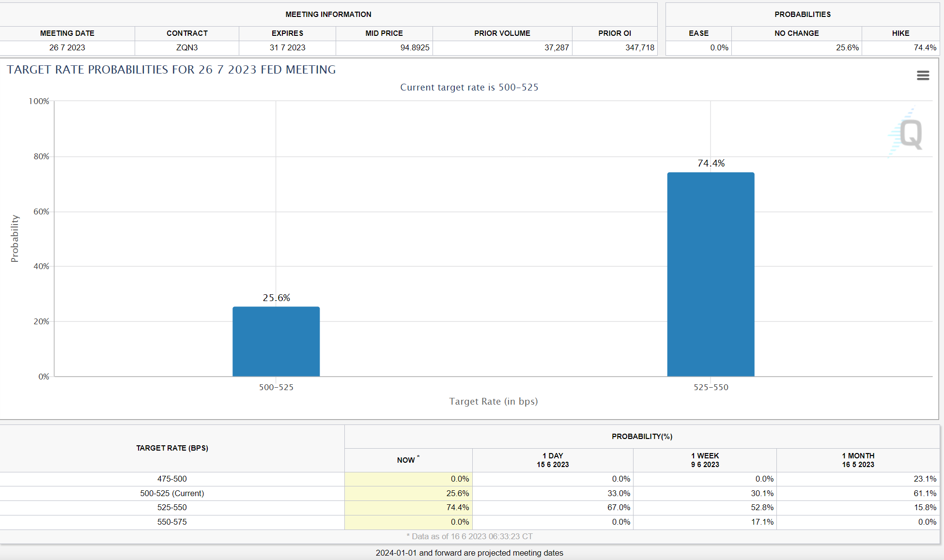Screen dimensions: 944x560
Task: Select the 550-575 row label
Action: point(172,522)
